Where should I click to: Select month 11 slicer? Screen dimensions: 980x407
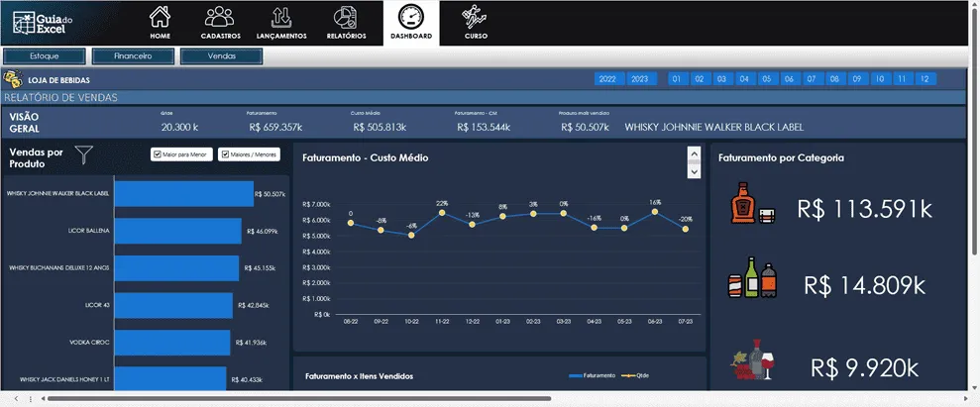tap(902, 79)
